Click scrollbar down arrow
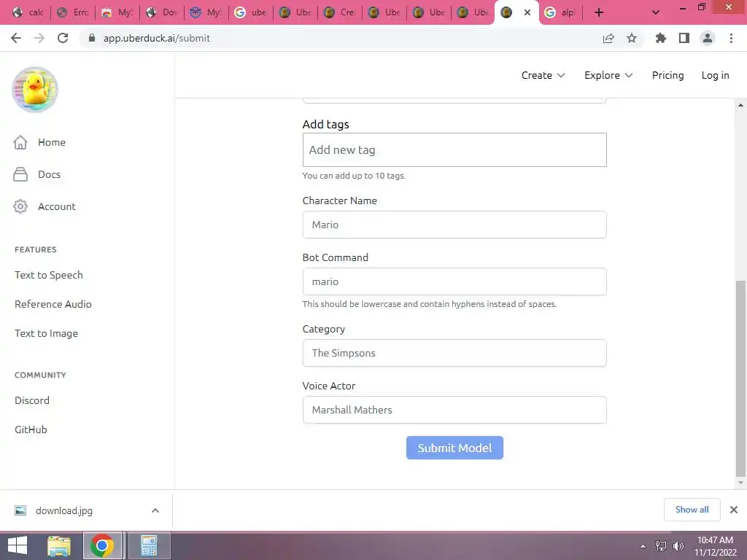The image size is (747, 560). tap(740, 483)
